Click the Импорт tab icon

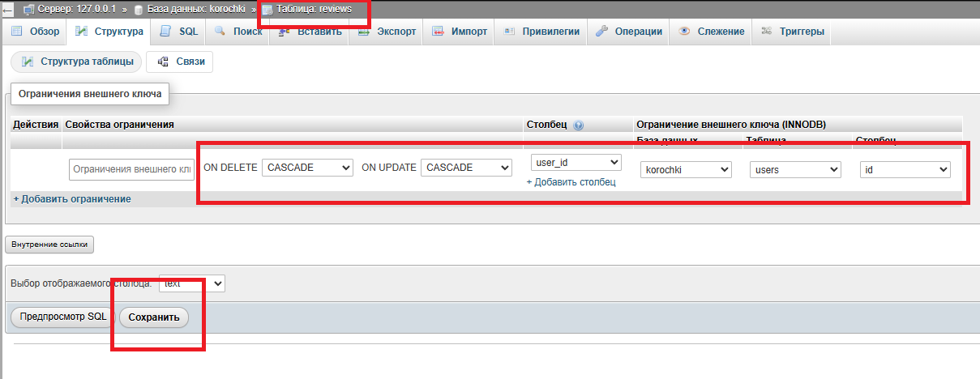pos(438,32)
